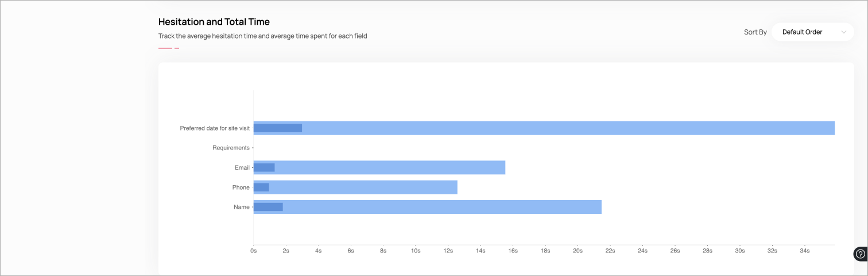Click the Phone axis label
The image size is (868, 276).
pyautogui.click(x=241, y=187)
